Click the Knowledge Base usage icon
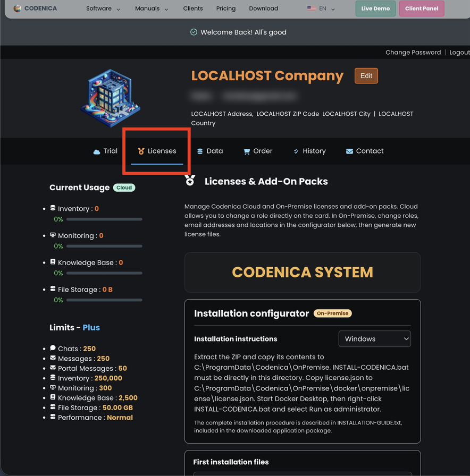The height and width of the screenshot is (476, 470). tap(53, 262)
